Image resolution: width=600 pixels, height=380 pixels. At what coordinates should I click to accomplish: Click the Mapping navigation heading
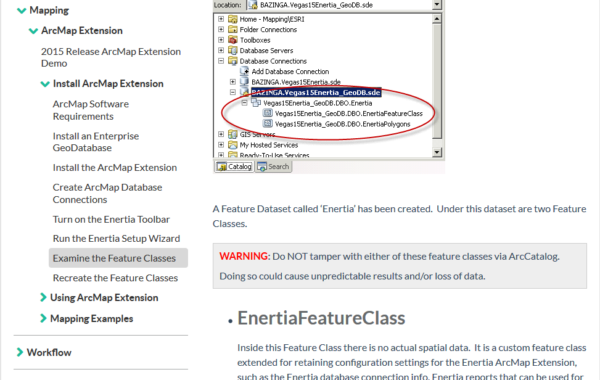[x=49, y=10]
